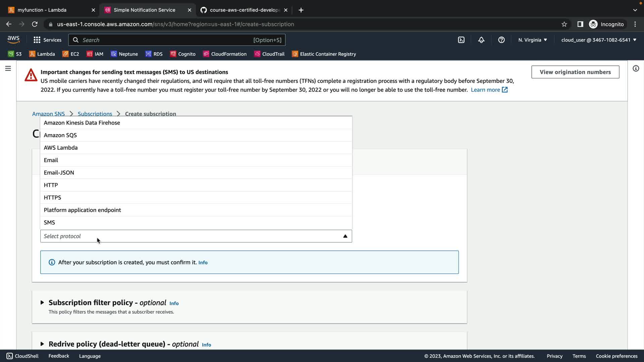The image size is (644, 362).
Task: Click the notifications bell icon
Action: 481,40
